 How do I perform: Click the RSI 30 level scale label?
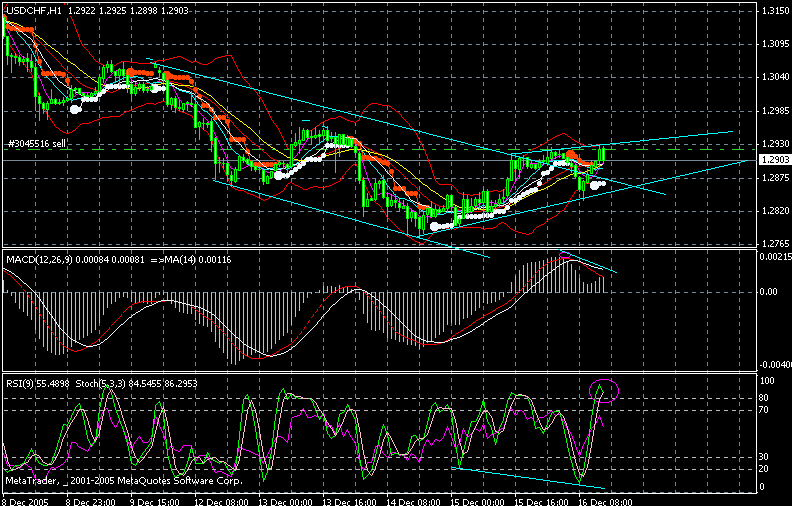point(765,457)
